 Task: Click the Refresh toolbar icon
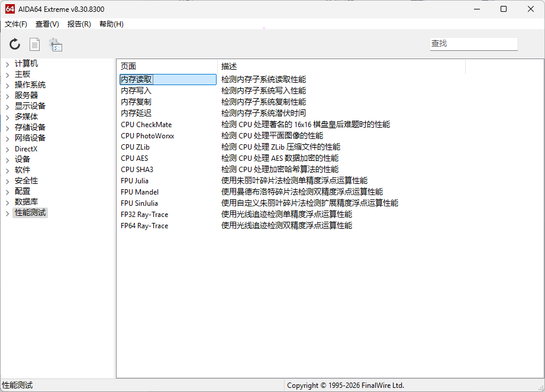coord(15,44)
